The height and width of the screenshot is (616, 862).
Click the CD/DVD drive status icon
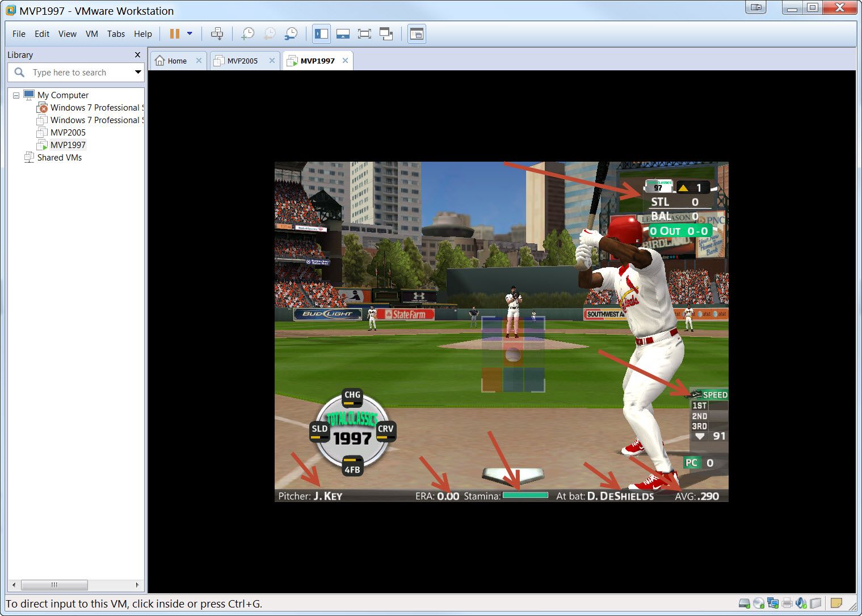pyautogui.click(x=758, y=603)
